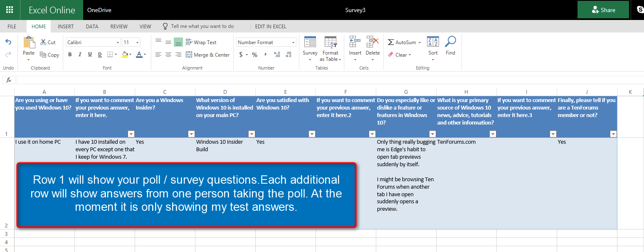Viewport: 644px width, 252px height.
Task: Switch to the DATA tab
Action: pyautogui.click(x=92, y=26)
